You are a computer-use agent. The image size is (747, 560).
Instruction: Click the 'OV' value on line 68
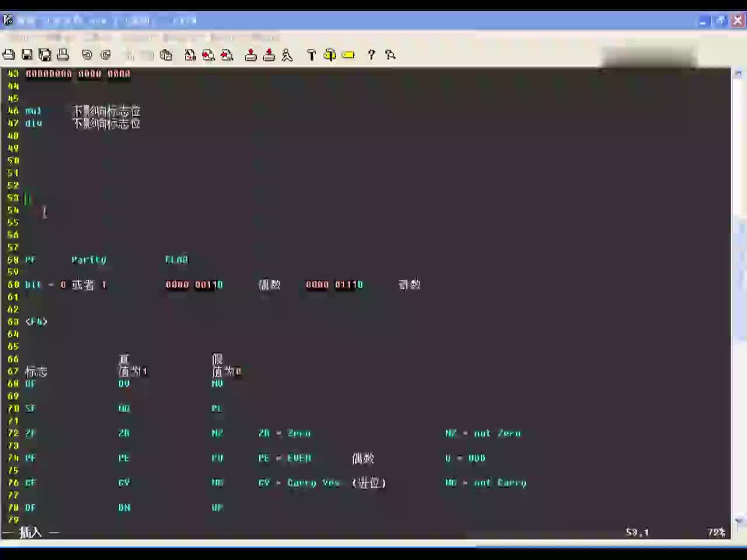(x=124, y=384)
